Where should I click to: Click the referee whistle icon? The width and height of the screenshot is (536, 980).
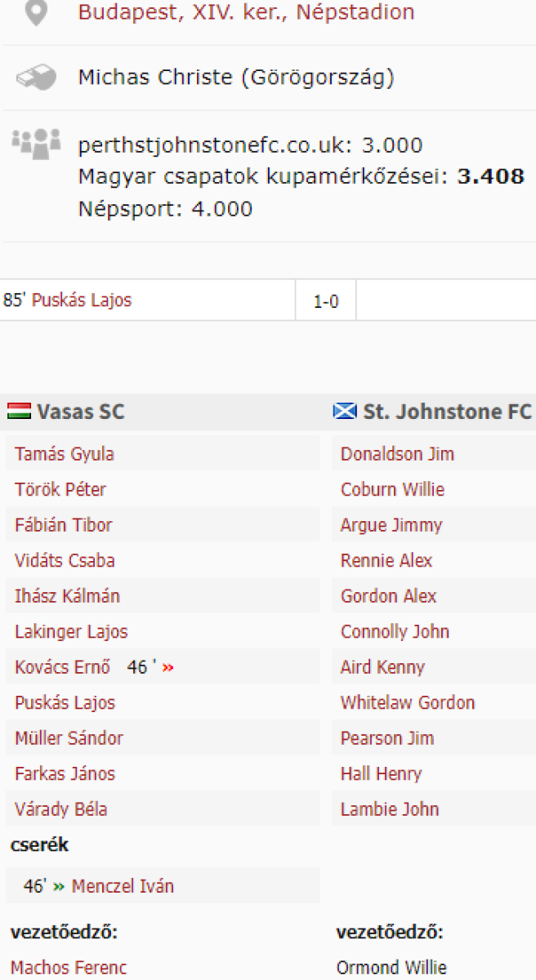(x=36, y=78)
